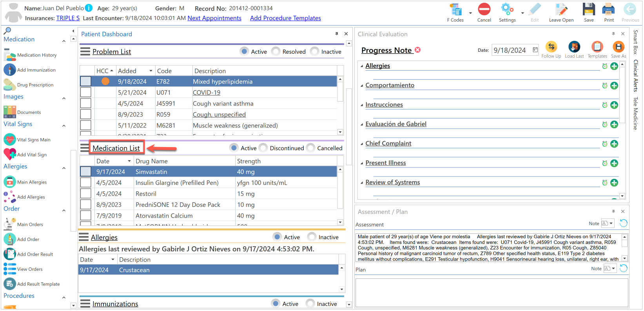Click inside the Plan text box
The image size is (644, 311).
(x=492, y=293)
